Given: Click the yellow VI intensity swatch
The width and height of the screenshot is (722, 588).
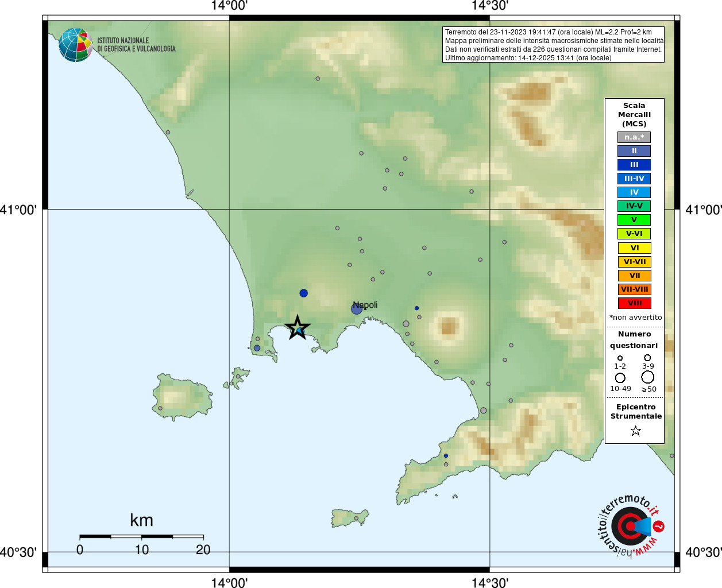Looking at the screenshot, I should point(634,248).
